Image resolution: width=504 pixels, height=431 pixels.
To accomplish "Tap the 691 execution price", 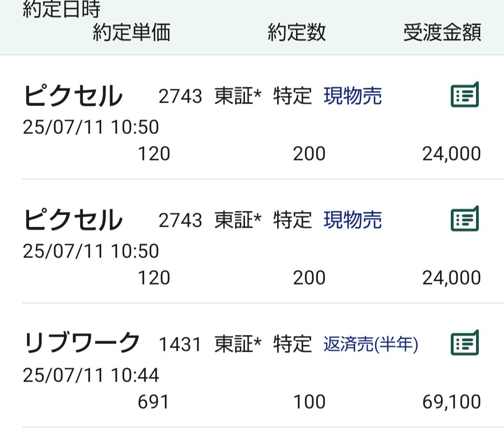I will 154,402.
